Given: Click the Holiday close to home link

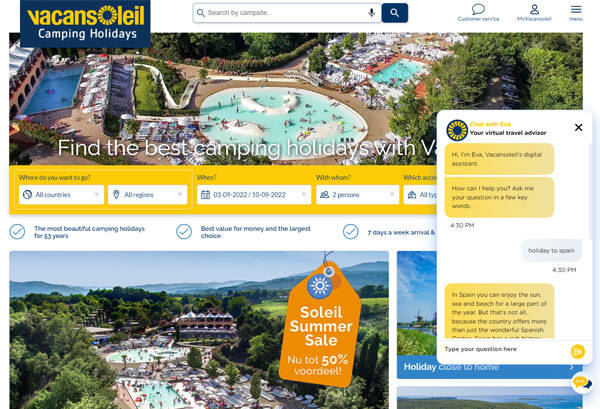Looking at the screenshot, I should [x=451, y=367].
